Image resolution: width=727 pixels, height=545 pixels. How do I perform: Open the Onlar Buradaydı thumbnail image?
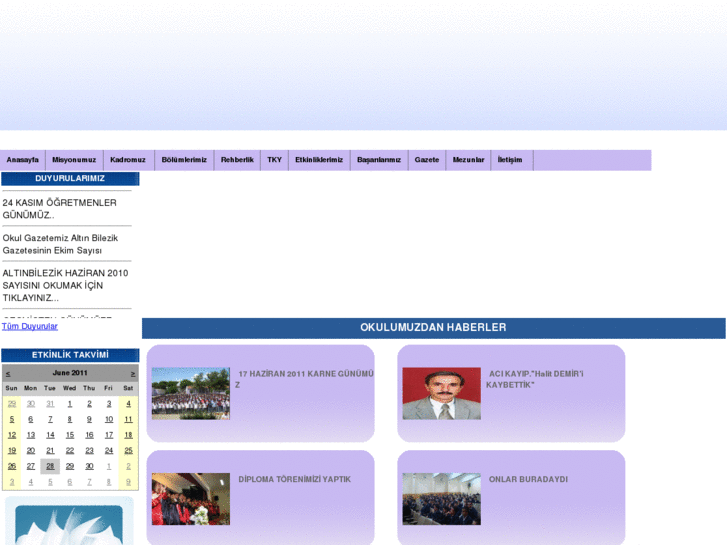(441, 499)
